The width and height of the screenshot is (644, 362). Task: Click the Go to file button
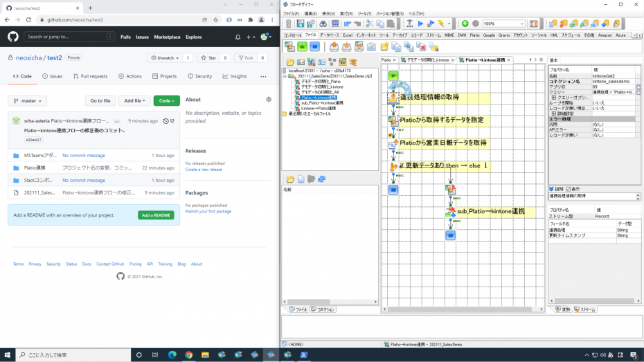100,100
